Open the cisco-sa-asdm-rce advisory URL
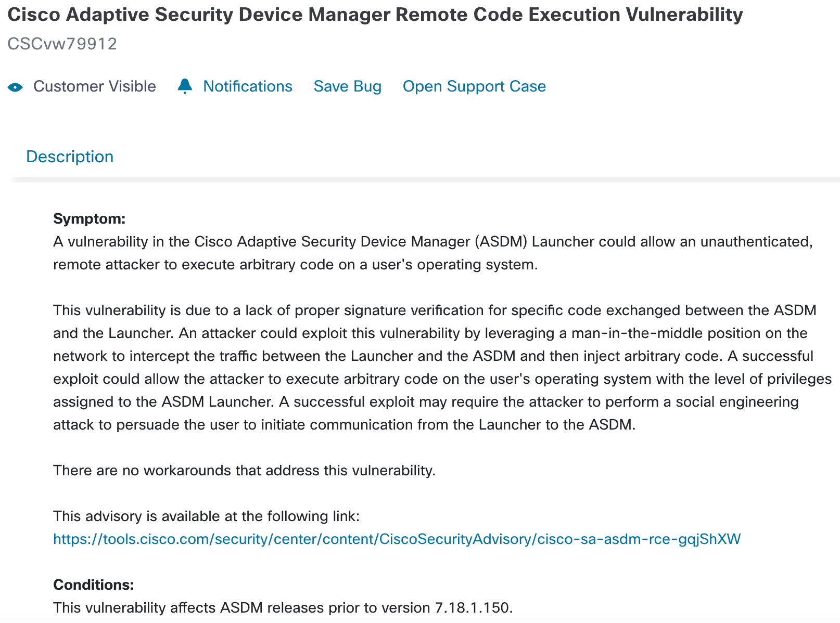 coord(397,539)
